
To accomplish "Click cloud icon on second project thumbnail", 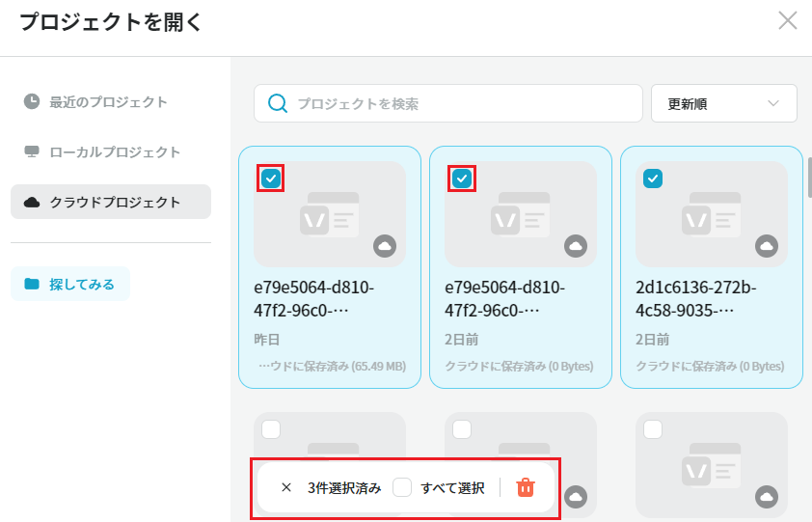I will point(576,246).
